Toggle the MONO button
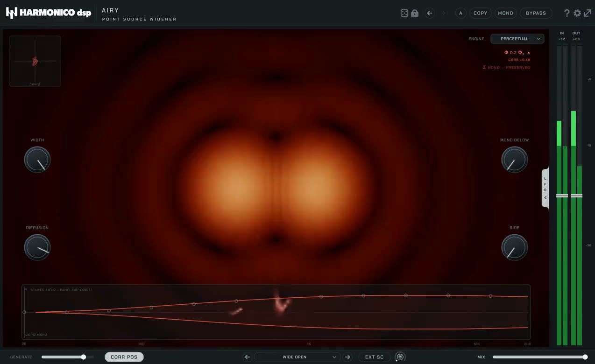Image resolution: width=595 pixels, height=364 pixels. point(505,13)
